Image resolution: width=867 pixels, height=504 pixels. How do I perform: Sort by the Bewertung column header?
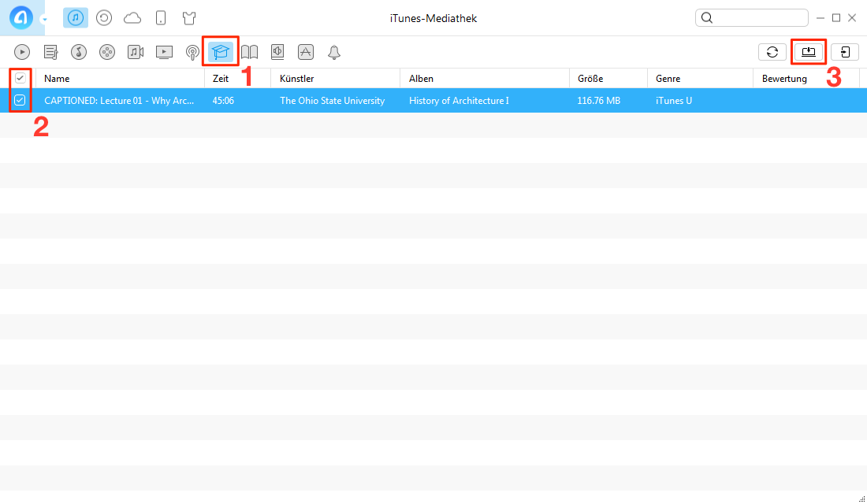coord(806,79)
